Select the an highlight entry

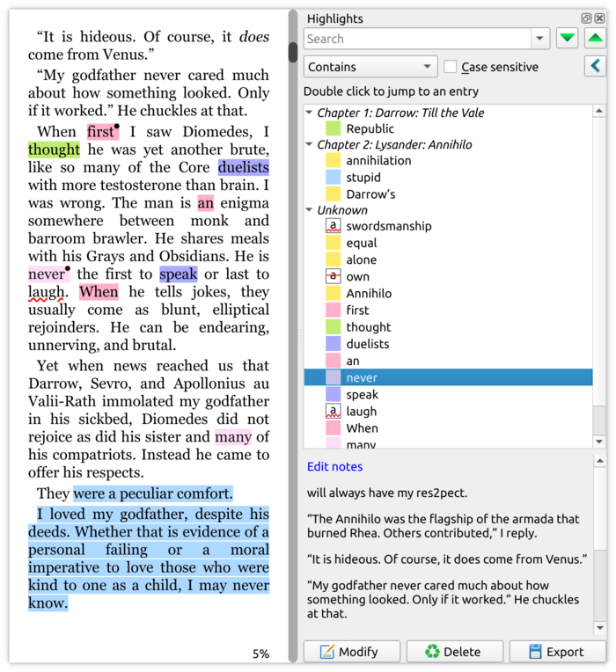pos(353,361)
